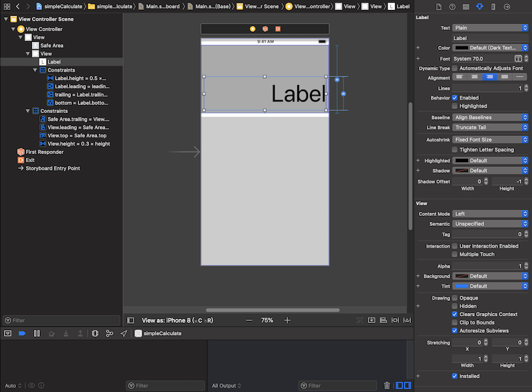The image size is (532, 392).
Task: Toggle the User Interaction Enabled checkbox
Action: click(x=455, y=246)
